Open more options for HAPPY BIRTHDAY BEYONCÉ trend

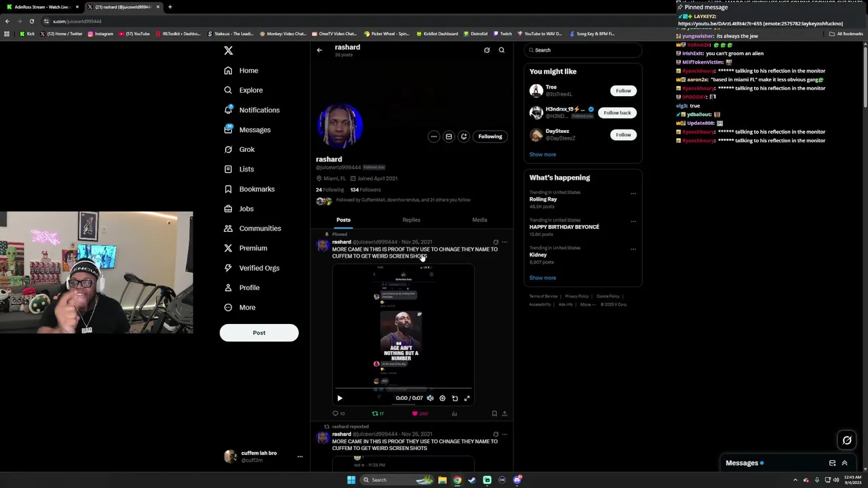click(x=633, y=221)
